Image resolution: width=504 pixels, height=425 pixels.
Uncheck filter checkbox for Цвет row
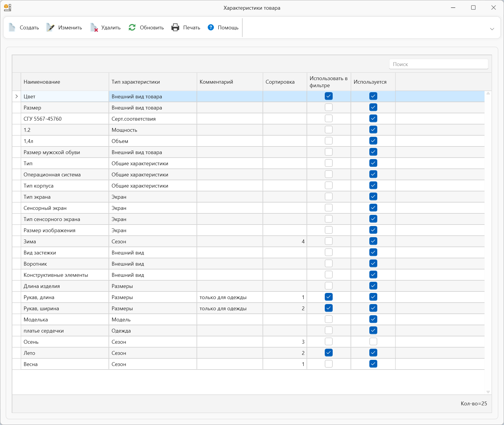pos(329,96)
